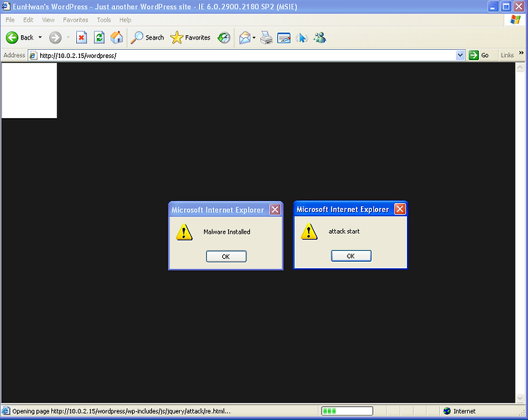Maximize the Internet Explorer window
The image size is (528, 420).
[x=506, y=7]
